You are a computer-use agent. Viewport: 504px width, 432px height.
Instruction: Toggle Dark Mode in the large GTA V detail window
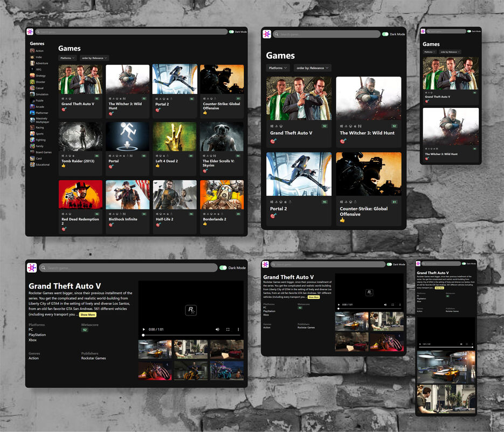pyautogui.click(x=223, y=268)
